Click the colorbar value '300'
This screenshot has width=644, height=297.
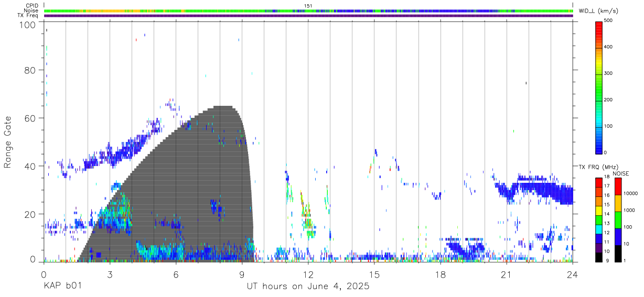tap(609, 73)
